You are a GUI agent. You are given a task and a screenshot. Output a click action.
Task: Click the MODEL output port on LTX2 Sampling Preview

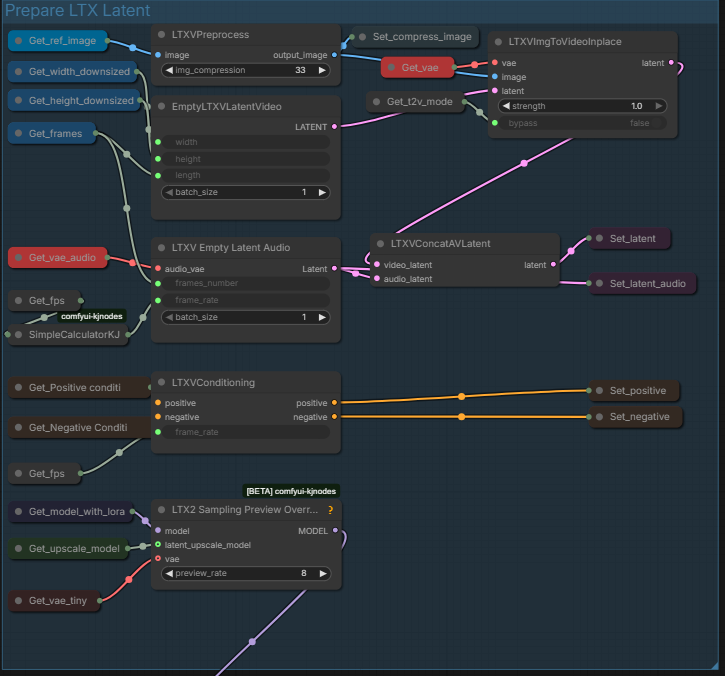coord(335,531)
